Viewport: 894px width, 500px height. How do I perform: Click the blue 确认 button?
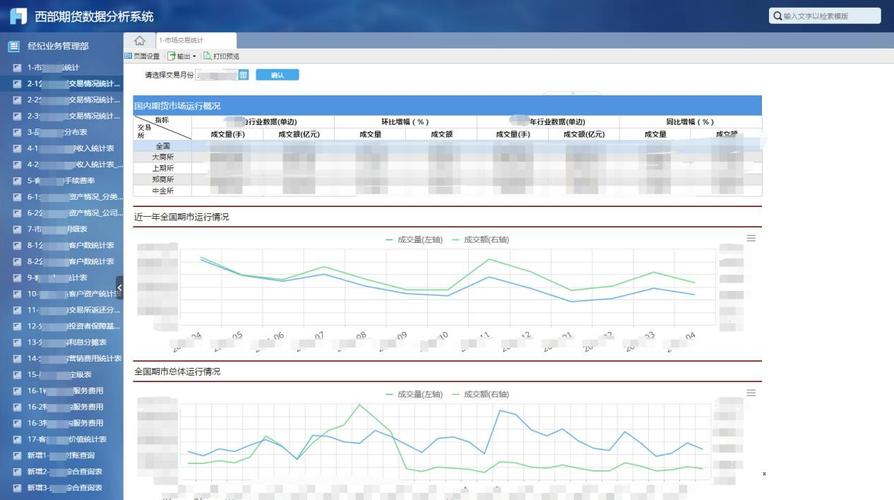[277, 75]
